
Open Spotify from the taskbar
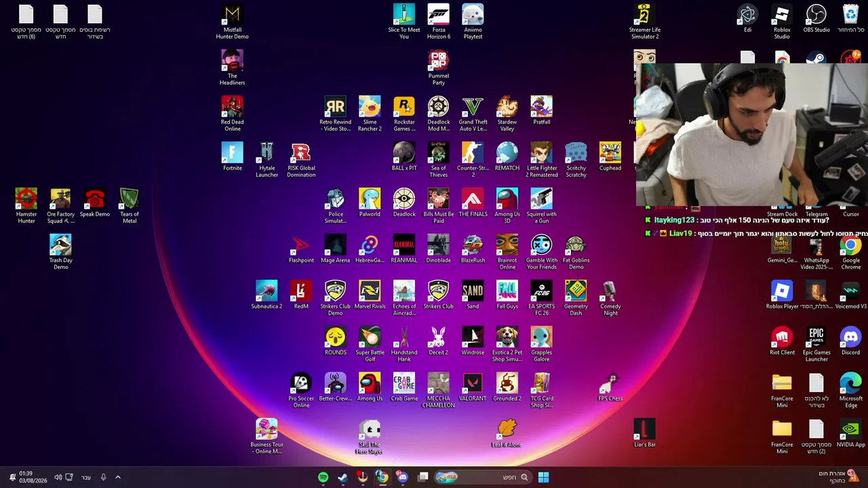tap(323, 477)
